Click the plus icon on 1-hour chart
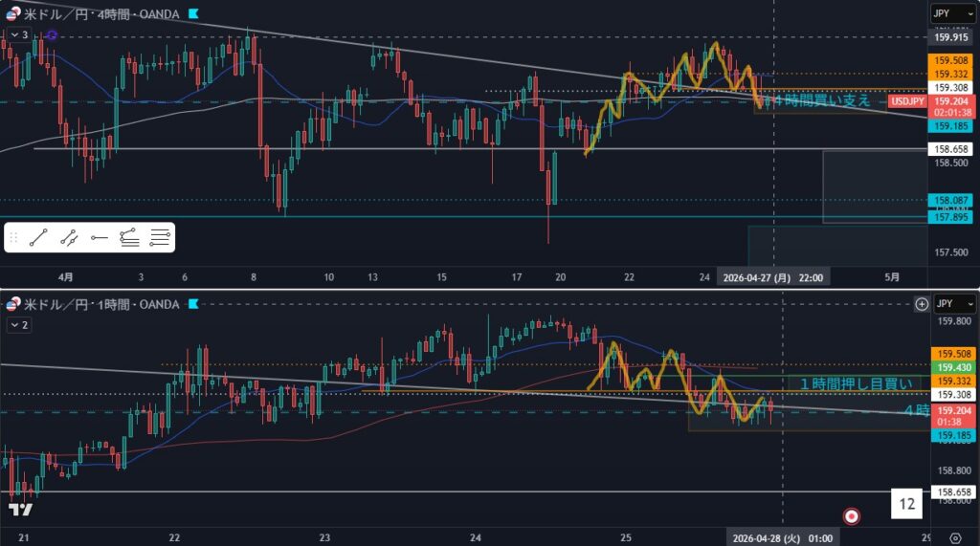This screenshot has width=980, height=546. coord(922,304)
